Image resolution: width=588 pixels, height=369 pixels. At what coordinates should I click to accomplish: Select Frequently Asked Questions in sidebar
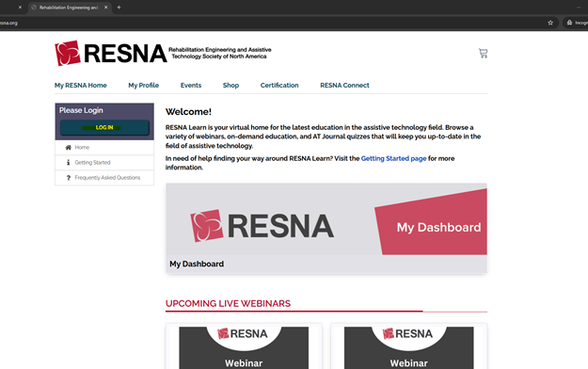(x=104, y=178)
